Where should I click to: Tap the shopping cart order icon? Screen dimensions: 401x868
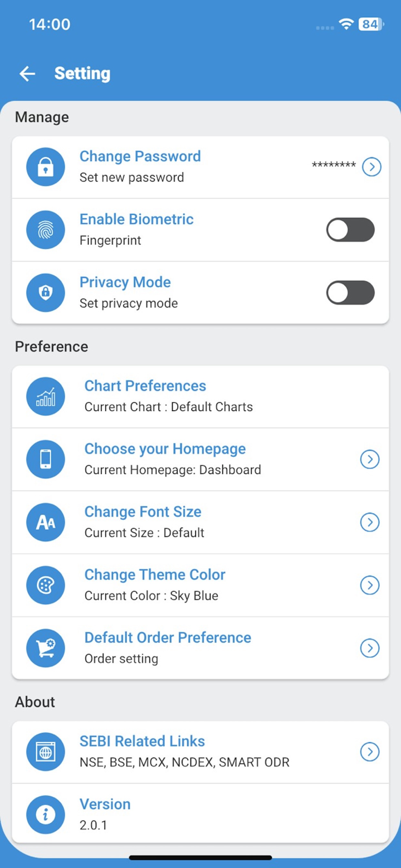pos(46,648)
